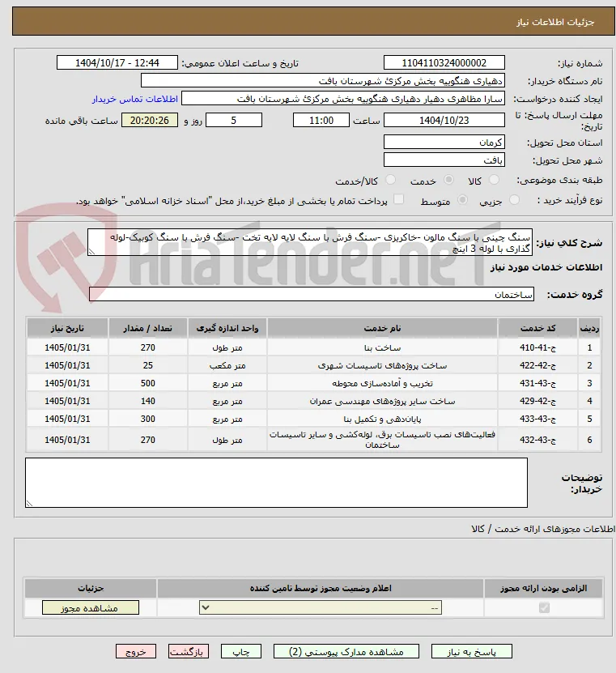Click service code ج-42-422

[537, 365]
